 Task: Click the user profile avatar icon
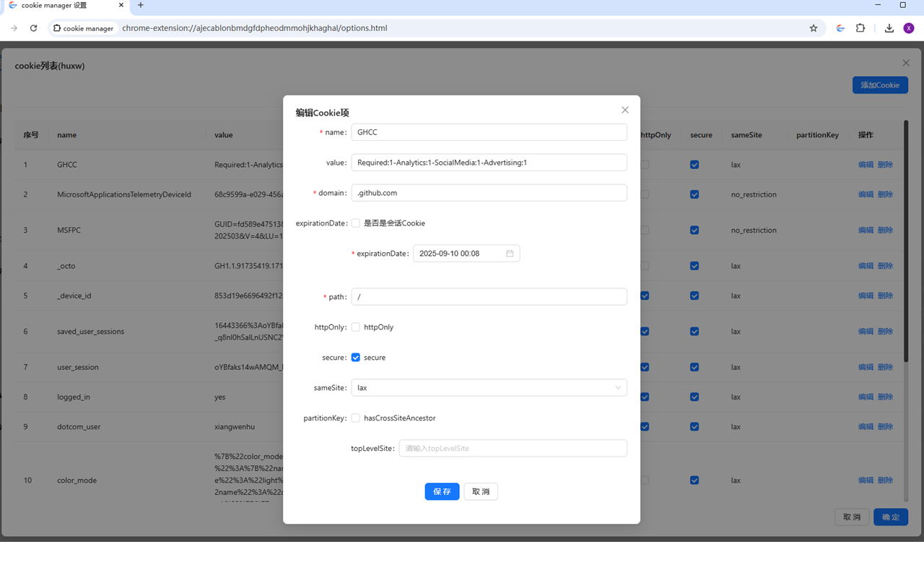pos(909,28)
